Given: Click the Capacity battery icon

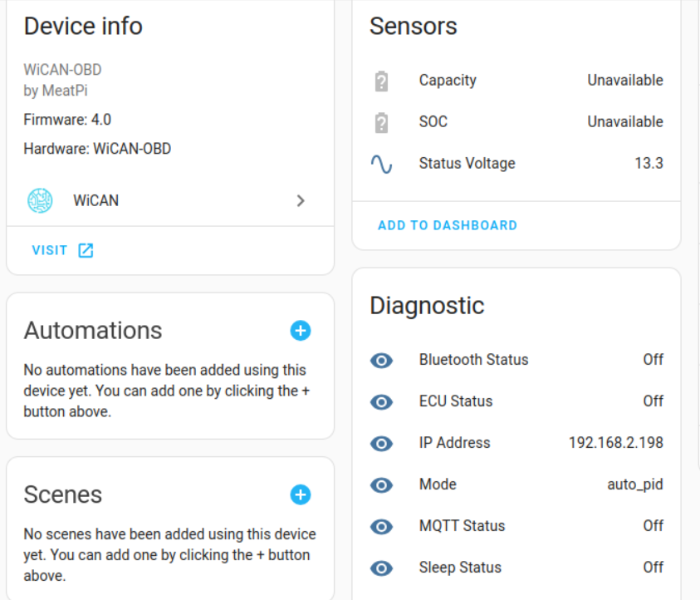Looking at the screenshot, I should (x=380, y=80).
